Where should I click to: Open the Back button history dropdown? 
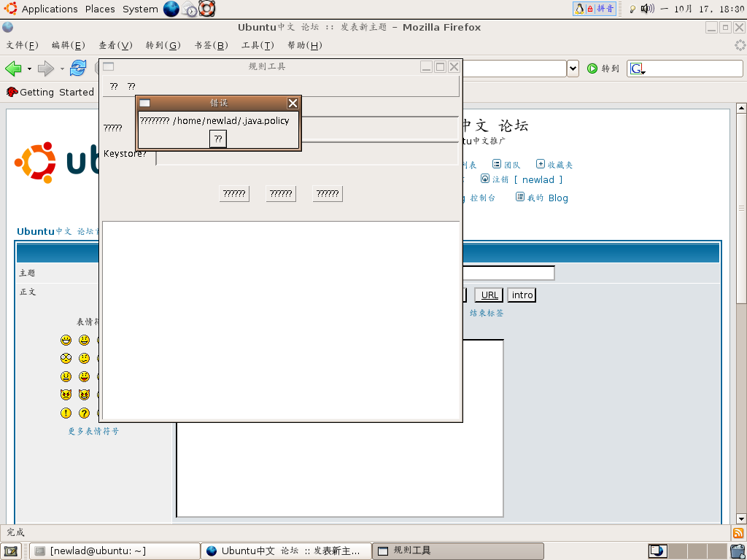29,69
